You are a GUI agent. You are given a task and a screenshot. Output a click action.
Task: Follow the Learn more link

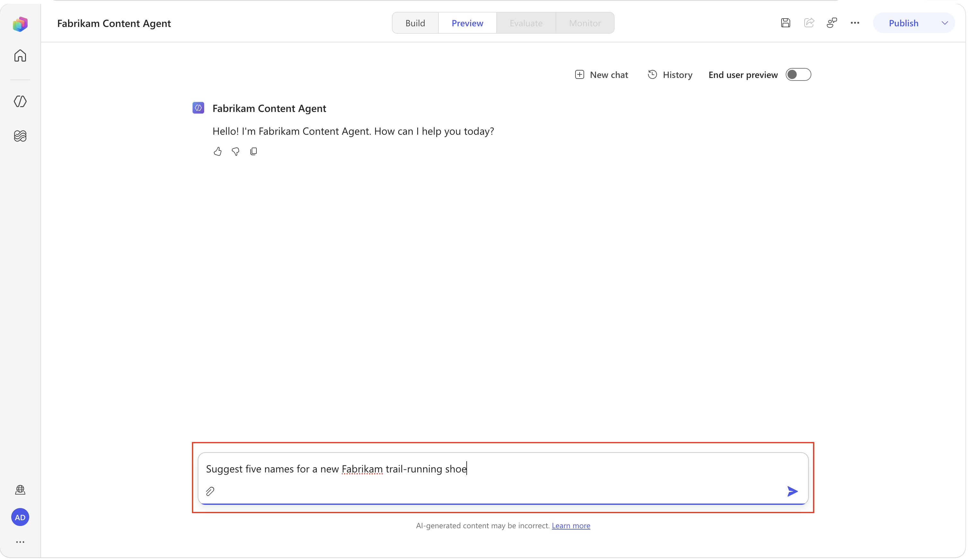click(571, 525)
